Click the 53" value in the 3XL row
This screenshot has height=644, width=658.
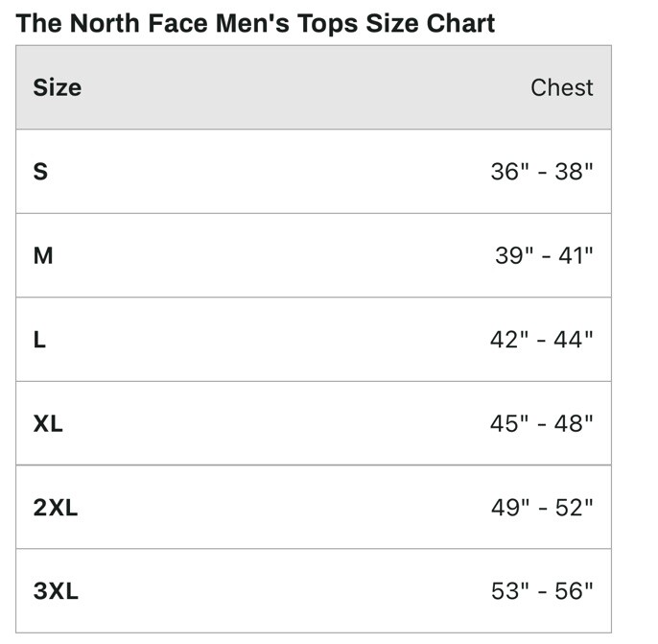(x=508, y=591)
